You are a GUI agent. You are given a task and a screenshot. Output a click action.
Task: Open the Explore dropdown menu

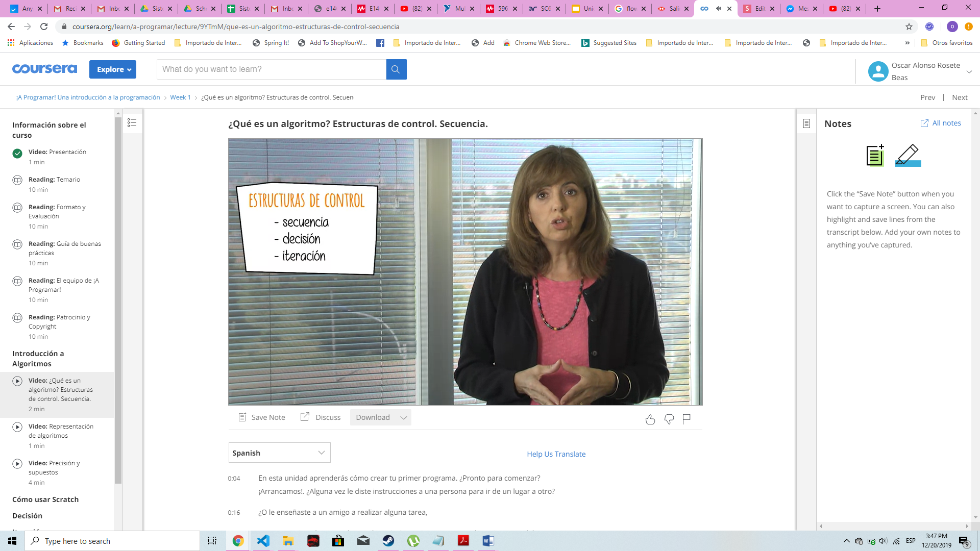113,69
